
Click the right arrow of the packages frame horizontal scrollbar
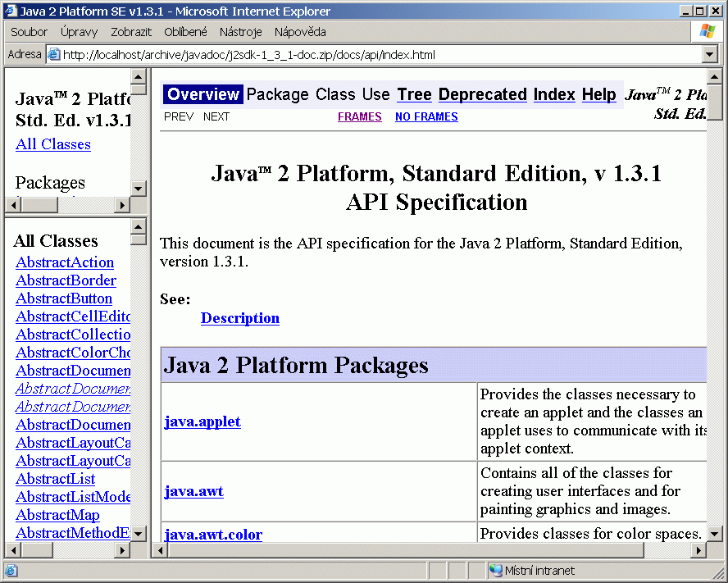pyautogui.click(x=122, y=205)
